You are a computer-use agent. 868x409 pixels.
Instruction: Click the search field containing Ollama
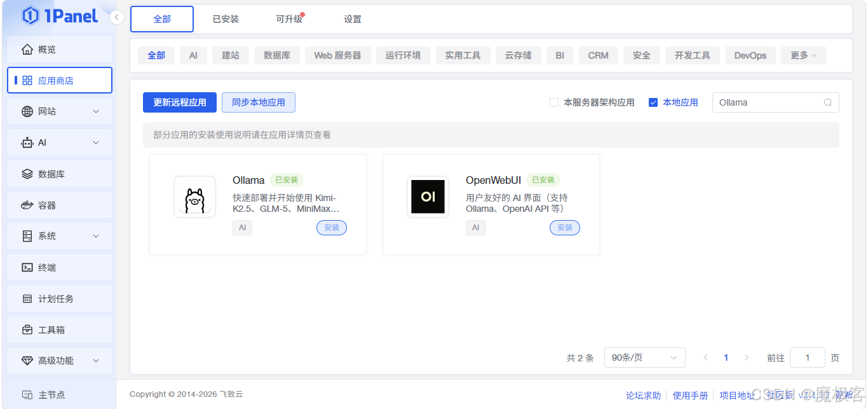point(775,102)
